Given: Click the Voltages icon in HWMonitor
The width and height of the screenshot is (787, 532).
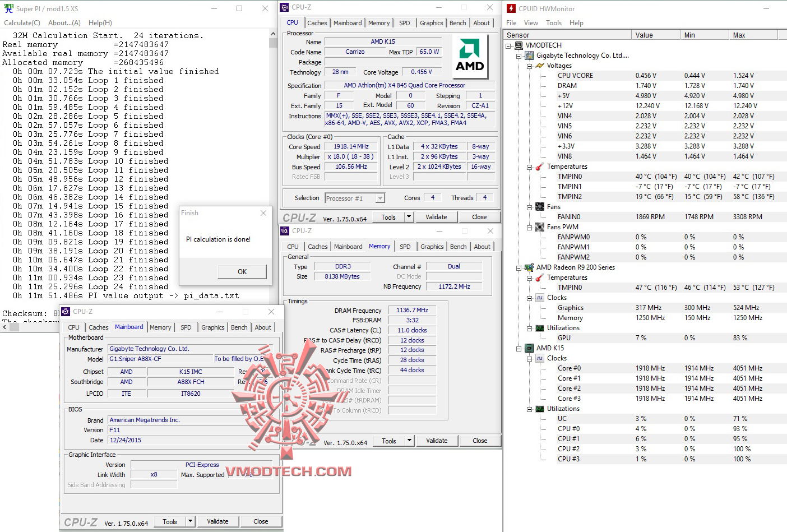Looking at the screenshot, I should 540,66.
